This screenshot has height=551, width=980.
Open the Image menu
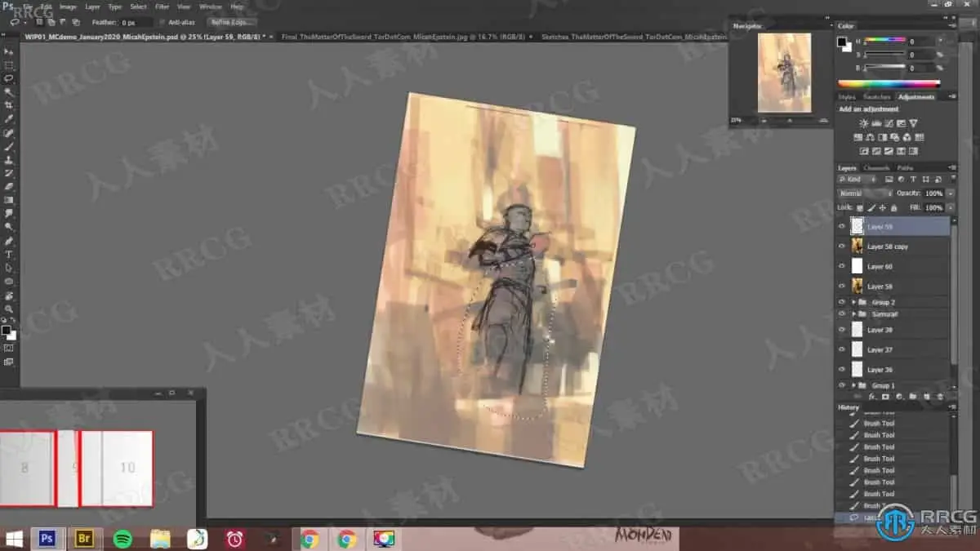[x=68, y=7]
